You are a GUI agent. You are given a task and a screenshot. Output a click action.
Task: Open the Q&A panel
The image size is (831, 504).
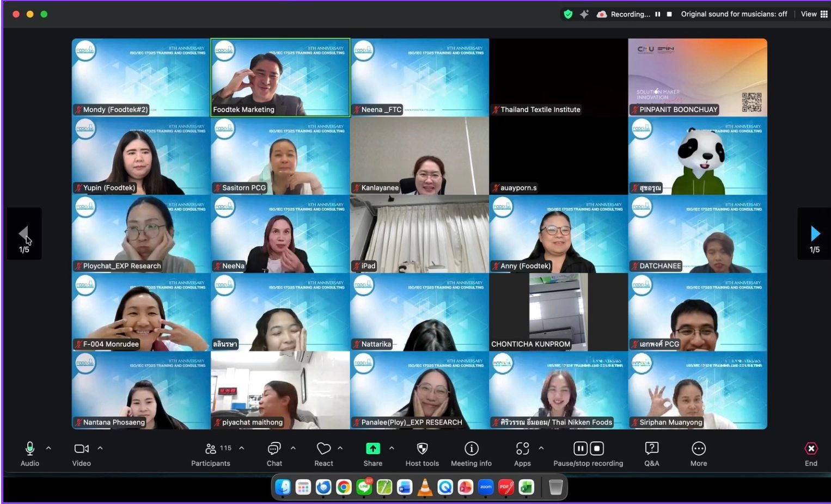click(x=651, y=453)
